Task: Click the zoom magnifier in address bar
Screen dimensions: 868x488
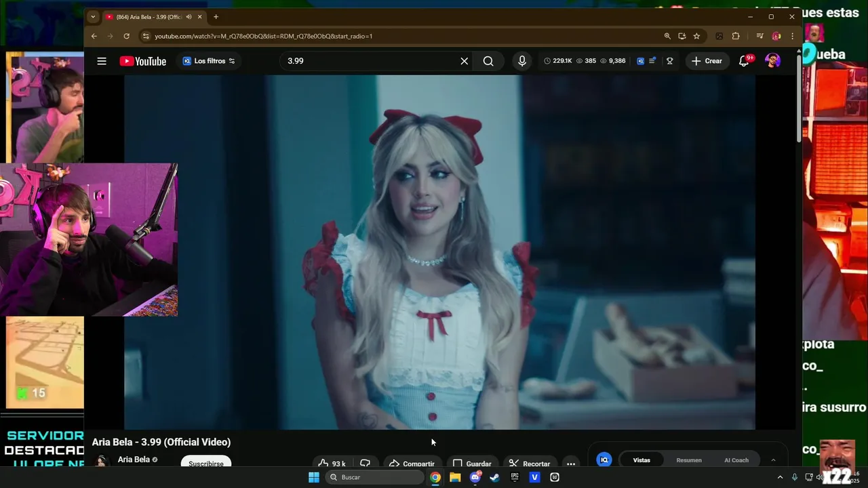Action: tap(667, 36)
